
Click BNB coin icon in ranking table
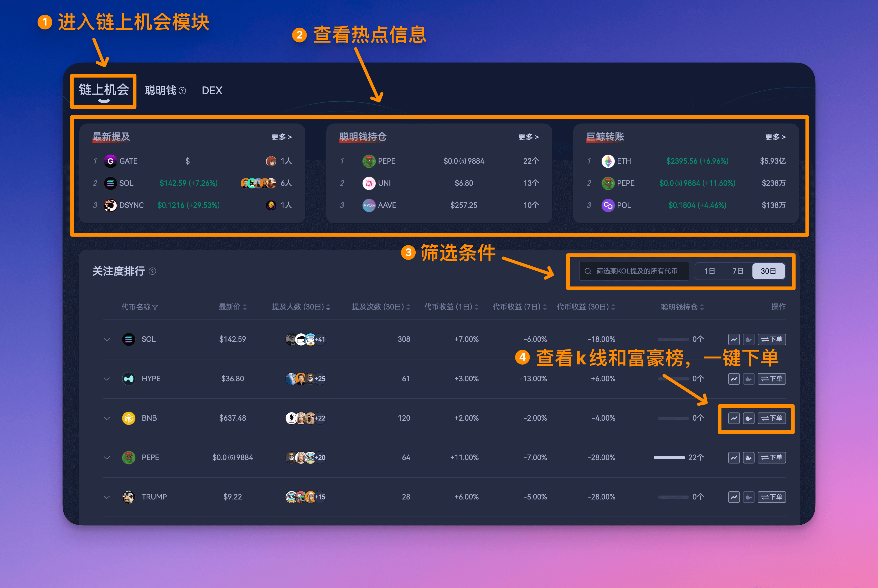point(128,418)
